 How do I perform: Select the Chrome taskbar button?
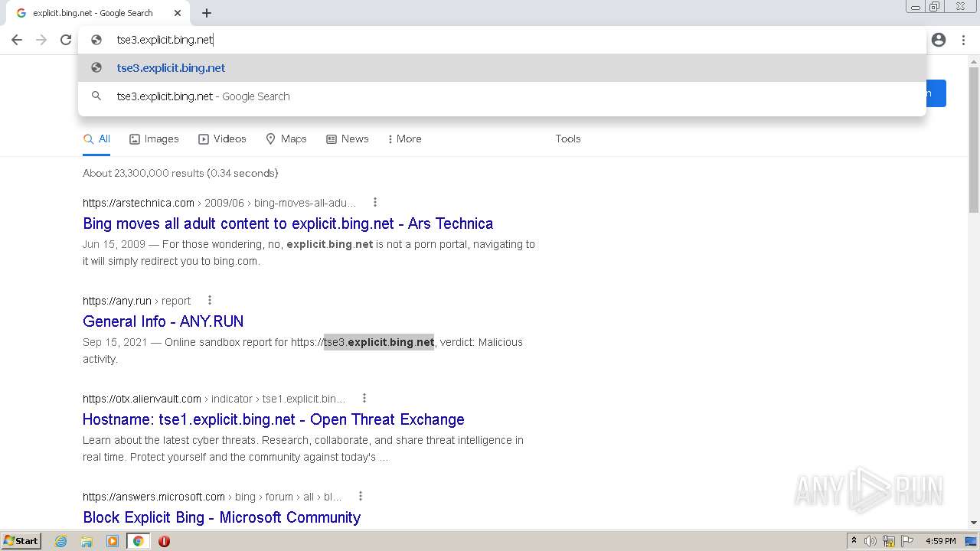(138, 541)
